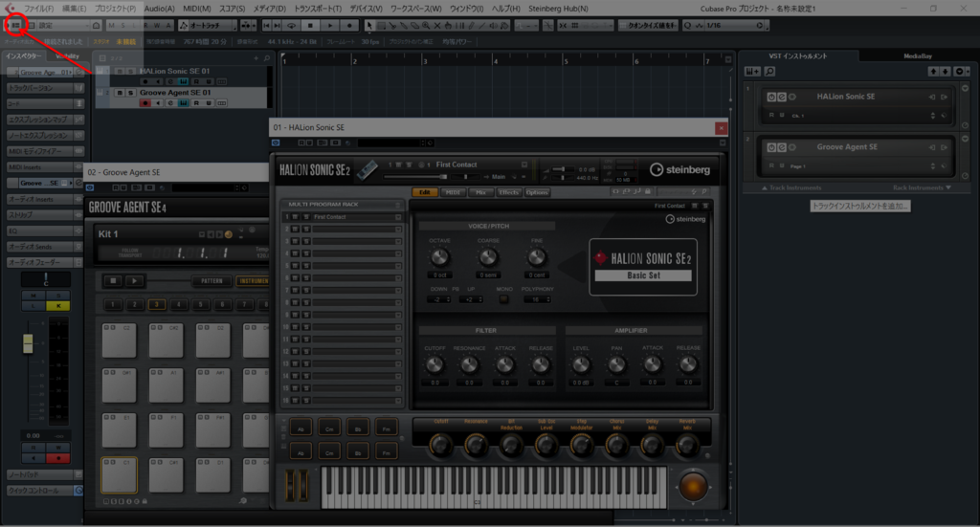Toggle read automation R on Groove Agent track
This screenshot has height=527, width=980.
[x=196, y=103]
